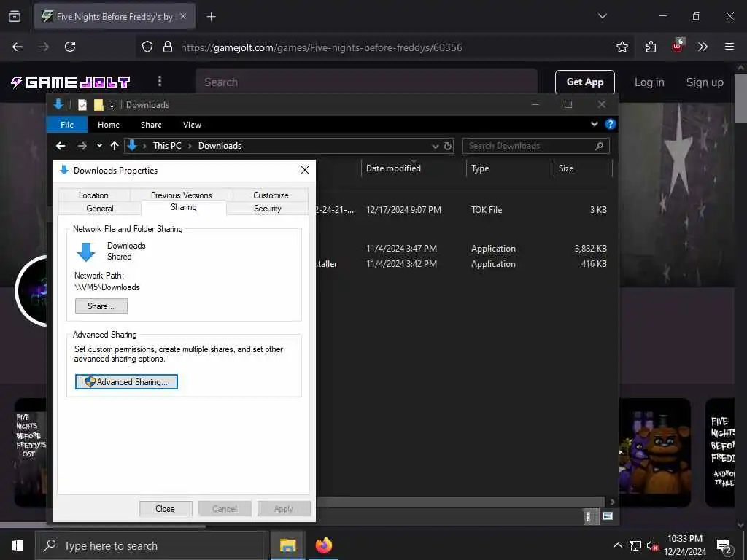The width and height of the screenshot is (747, 560).
Task: Click the Properties quick access toolbar icon
Action: tap(82, 105)
